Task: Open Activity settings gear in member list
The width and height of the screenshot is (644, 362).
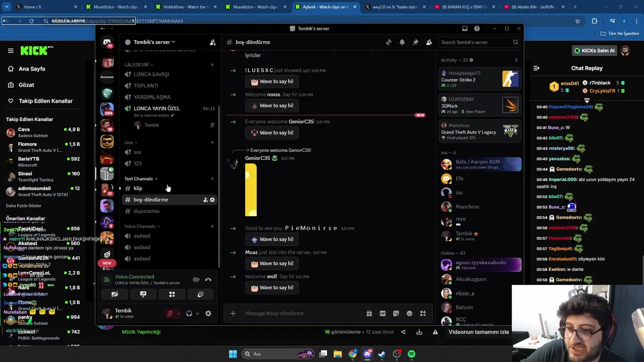Action: [471, 60]
